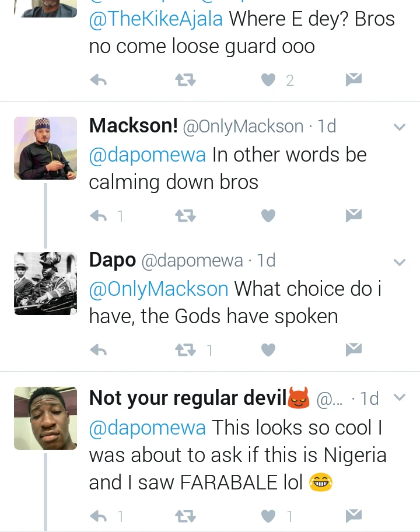
Task: Share Dapo's tweet by message envelope
Action: point(353,349)
